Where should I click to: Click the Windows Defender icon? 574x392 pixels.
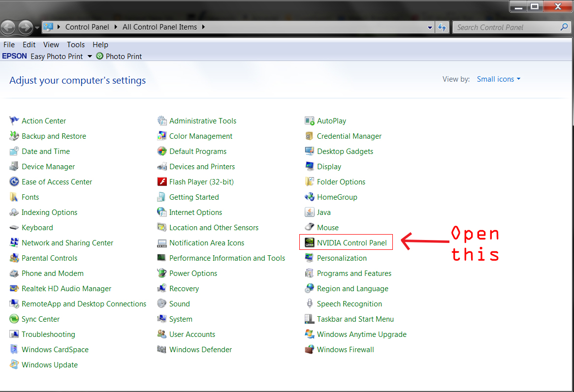click(162, 349)
